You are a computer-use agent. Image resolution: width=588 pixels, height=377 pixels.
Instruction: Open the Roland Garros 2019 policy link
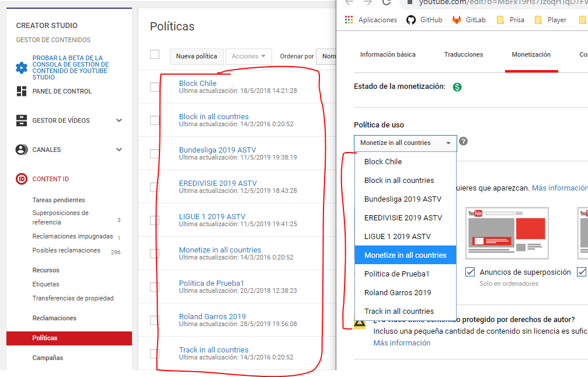pyautogui.click(x=212, y=317)
